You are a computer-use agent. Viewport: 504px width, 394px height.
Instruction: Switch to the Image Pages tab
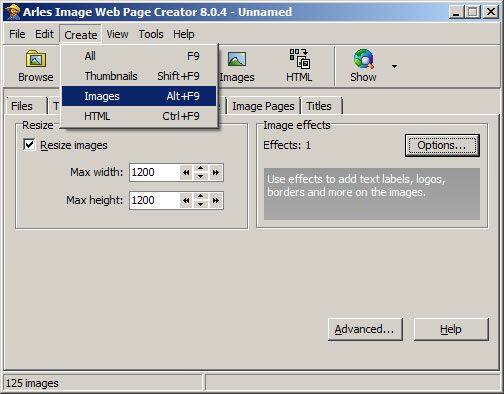coord(263,106)
